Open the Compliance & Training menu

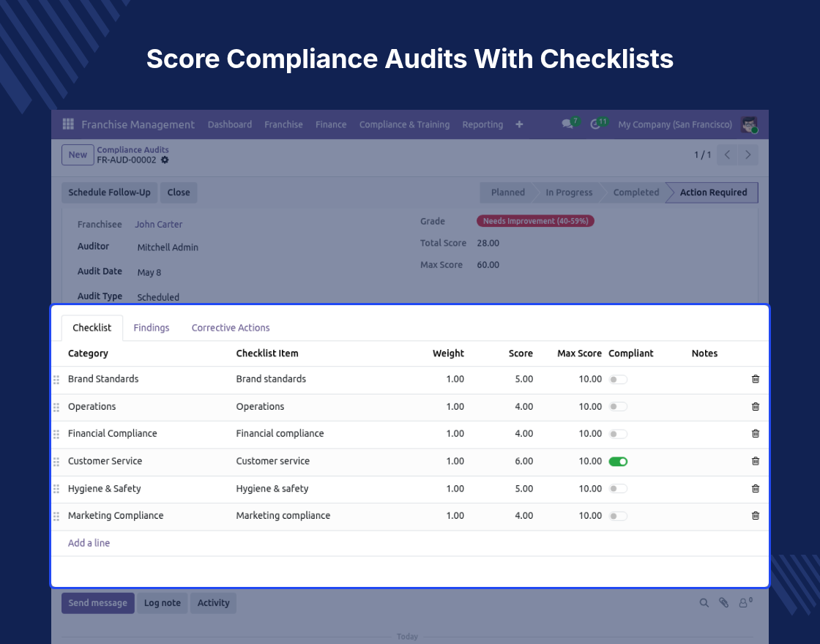click(x=404, y=124)
